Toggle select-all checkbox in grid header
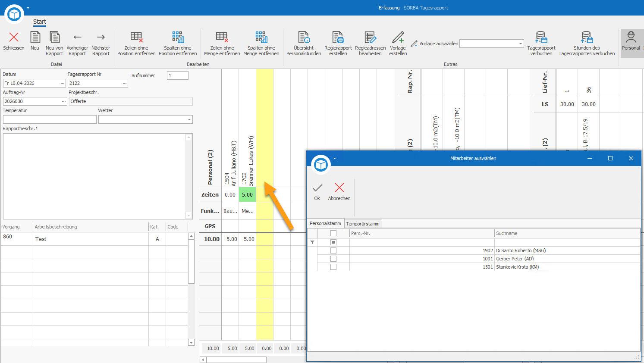This screenshot has width=644, height=363. 333,233
